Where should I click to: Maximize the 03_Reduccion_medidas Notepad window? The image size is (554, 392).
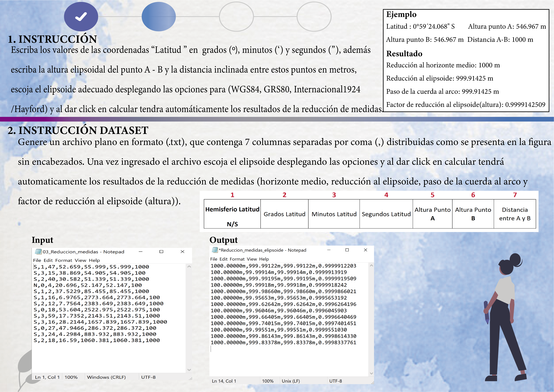click(161, 252)
